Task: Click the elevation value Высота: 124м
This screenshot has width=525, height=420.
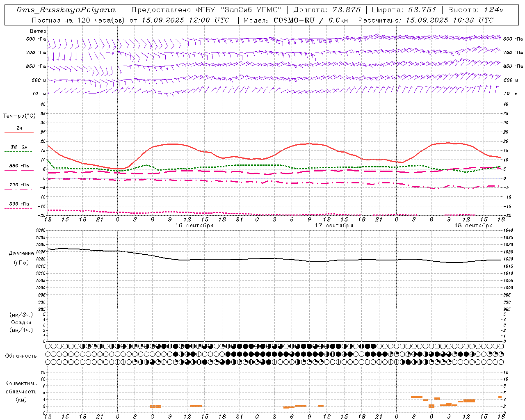Action: [476, 10]
